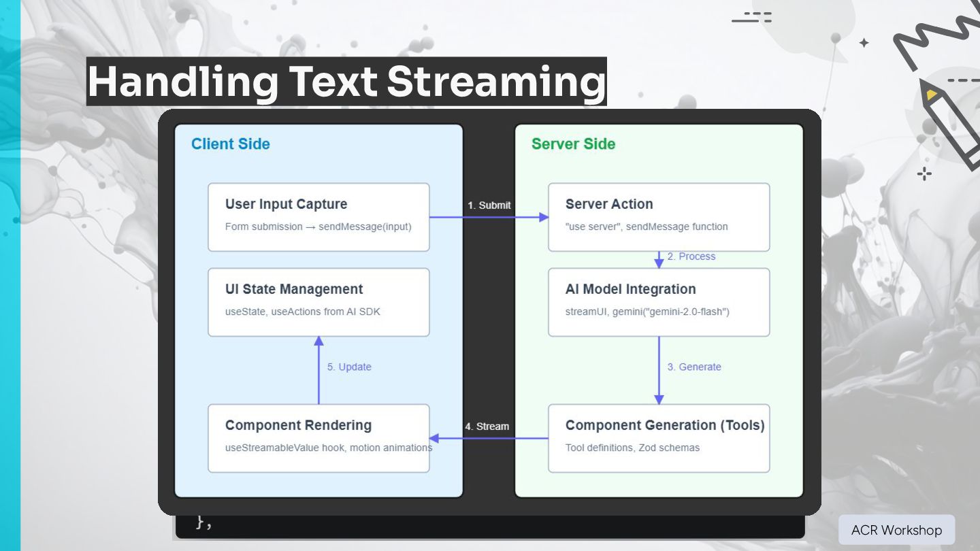Click 'Tool definitions, Zod schemas' text
This screenshot has height=551, width=980.
tap(633, 448)
